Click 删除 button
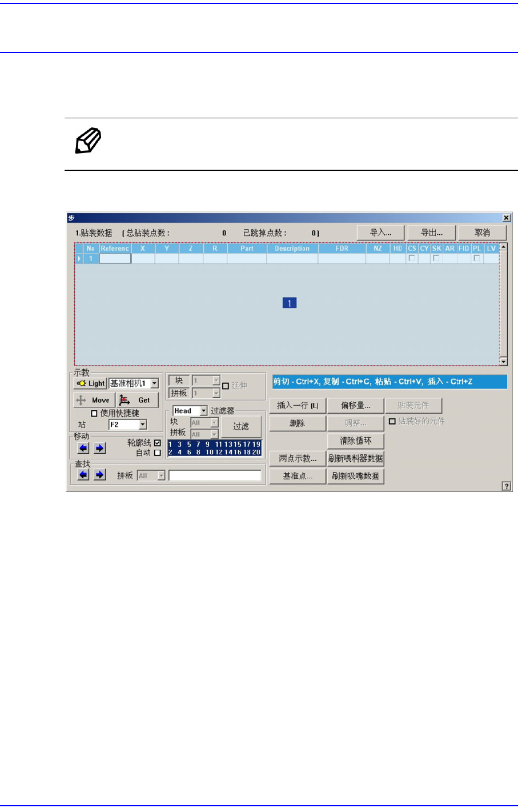This screenshot has width=518, height=812. tap(298, 423)
